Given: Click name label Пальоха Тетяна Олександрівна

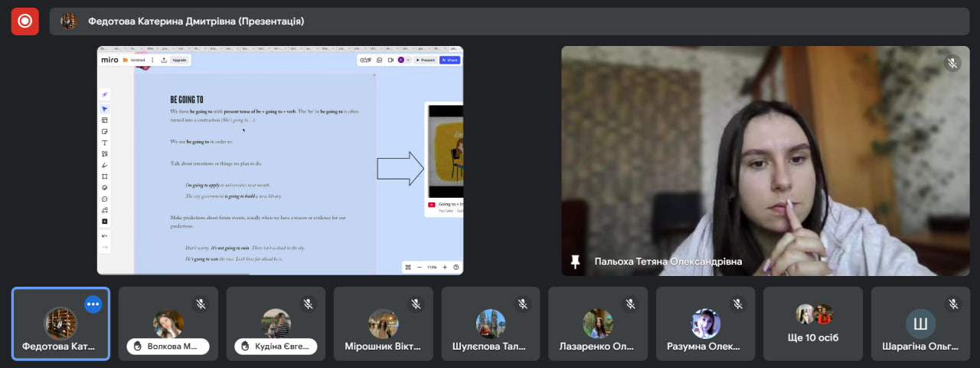Looking at the screenshot, I should click(x=668, y=261).
